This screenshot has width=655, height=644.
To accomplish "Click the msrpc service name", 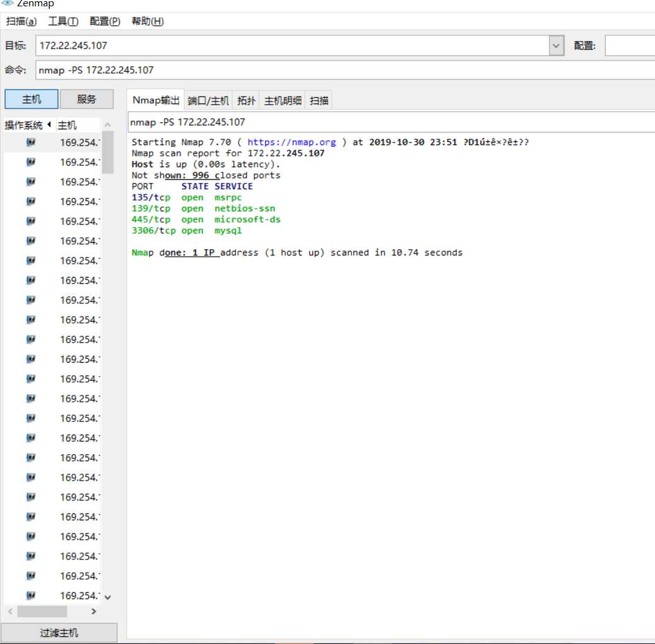I will pos(228,197).
